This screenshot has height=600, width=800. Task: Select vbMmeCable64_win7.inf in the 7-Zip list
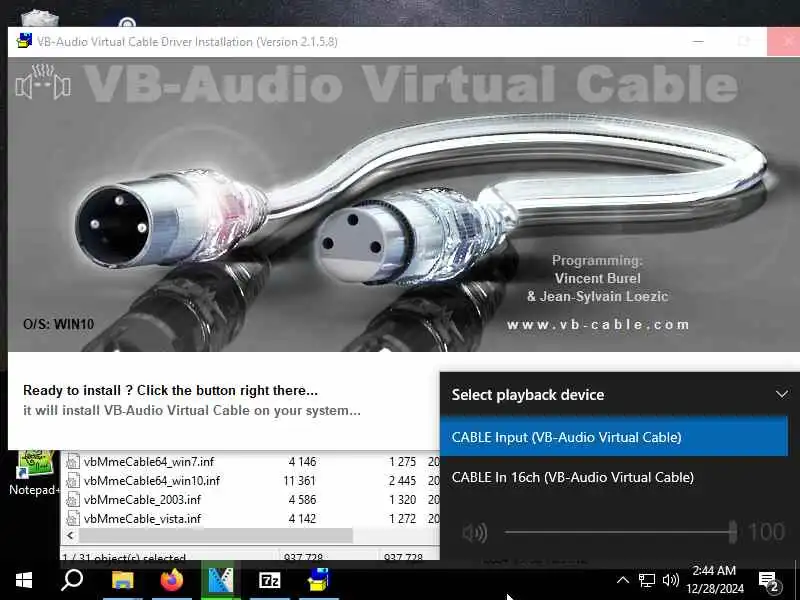pos(149,462)
